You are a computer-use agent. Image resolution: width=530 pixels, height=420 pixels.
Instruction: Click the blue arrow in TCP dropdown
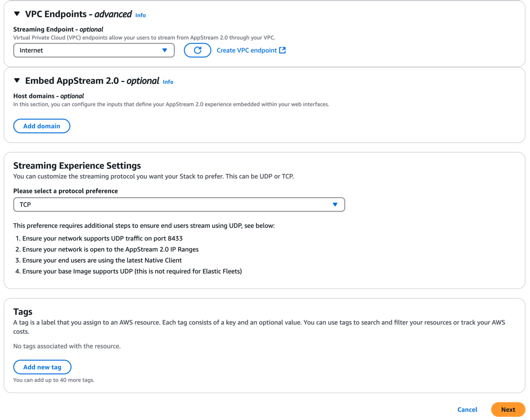pyautogui.click(x=335, y=205)
